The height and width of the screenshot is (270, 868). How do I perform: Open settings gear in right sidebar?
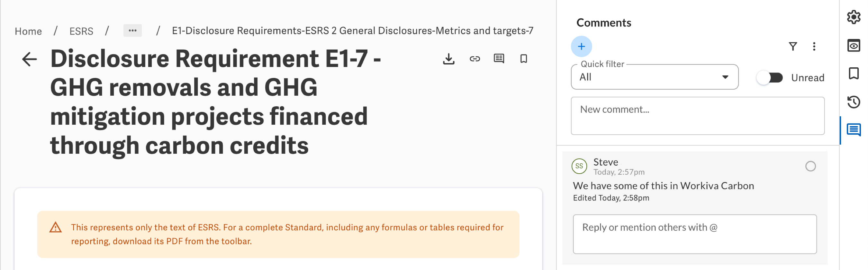[x=854, y=17]
